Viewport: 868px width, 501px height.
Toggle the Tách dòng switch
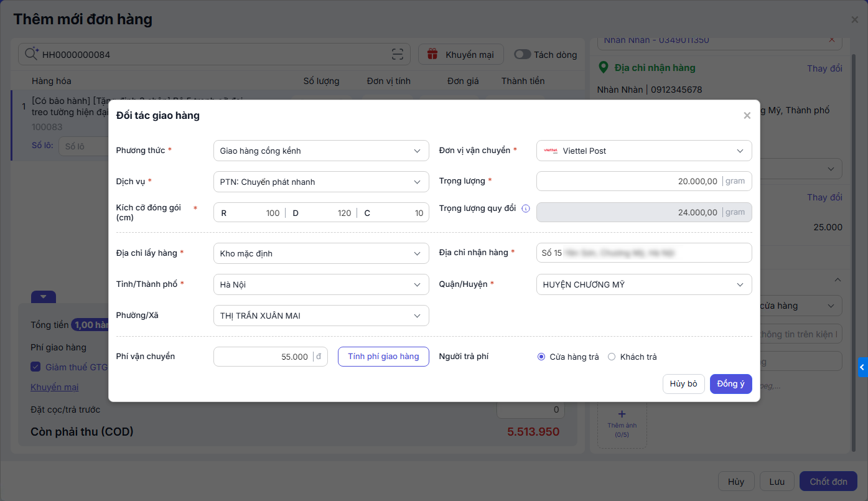522,55
